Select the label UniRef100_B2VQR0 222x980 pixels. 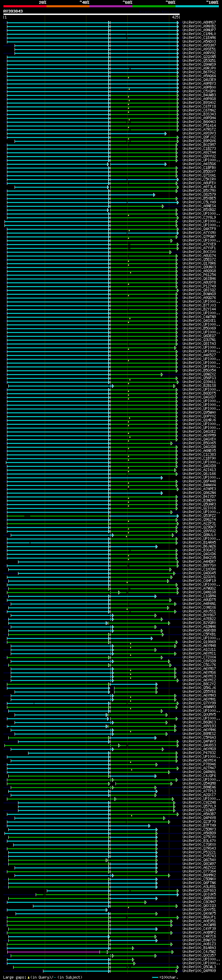pos(199,623)
